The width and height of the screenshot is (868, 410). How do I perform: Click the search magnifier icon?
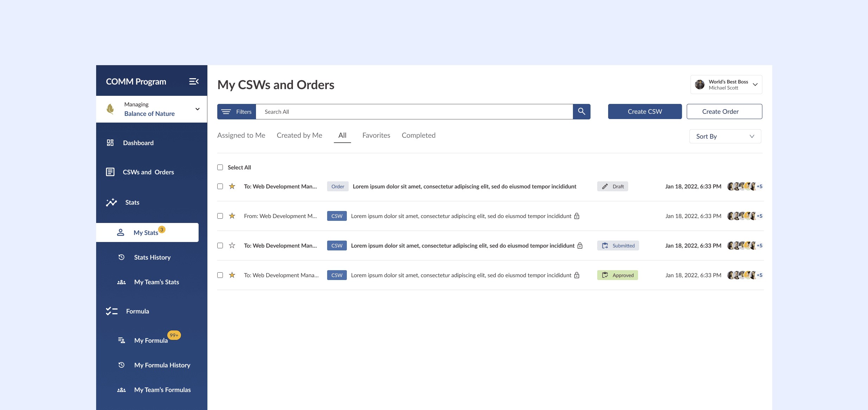[581, 112]
